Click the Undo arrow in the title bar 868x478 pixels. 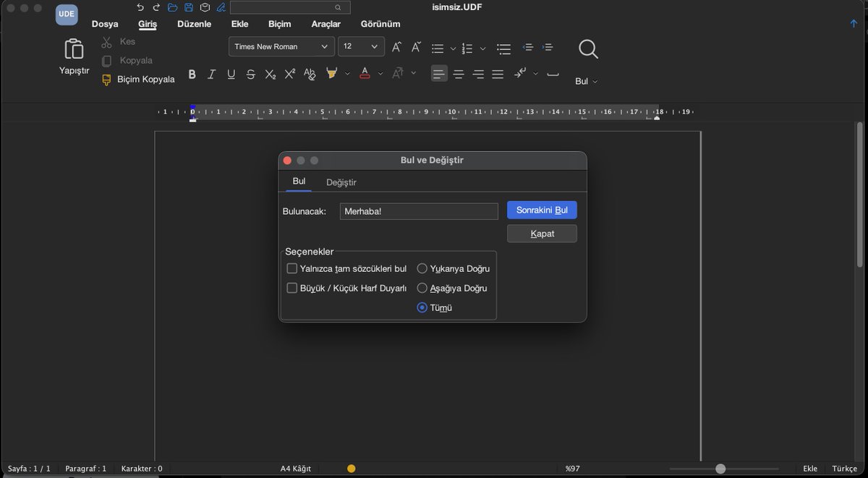[140, 7]
